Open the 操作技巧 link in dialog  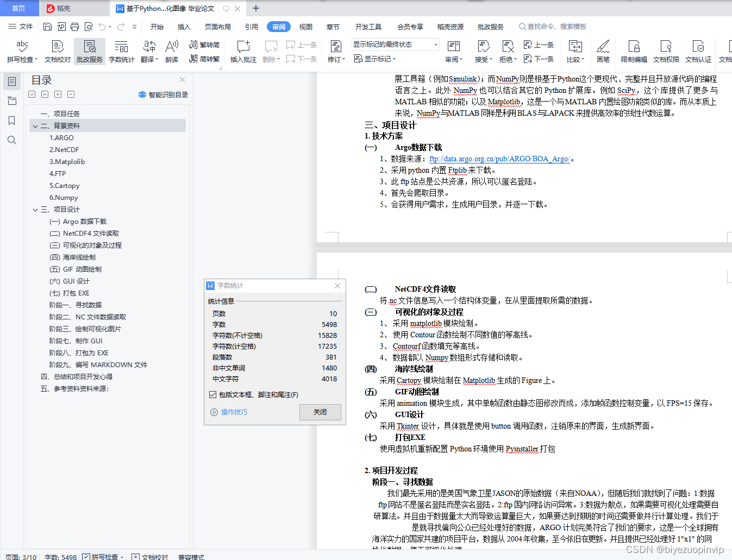[x=229, y=412]
